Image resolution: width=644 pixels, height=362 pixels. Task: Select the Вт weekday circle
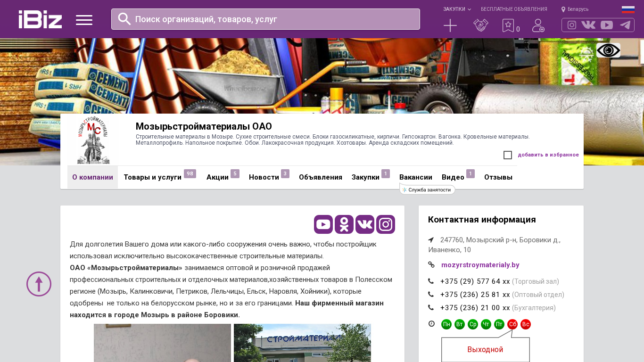pyautogui.click(x=460, y=324)
